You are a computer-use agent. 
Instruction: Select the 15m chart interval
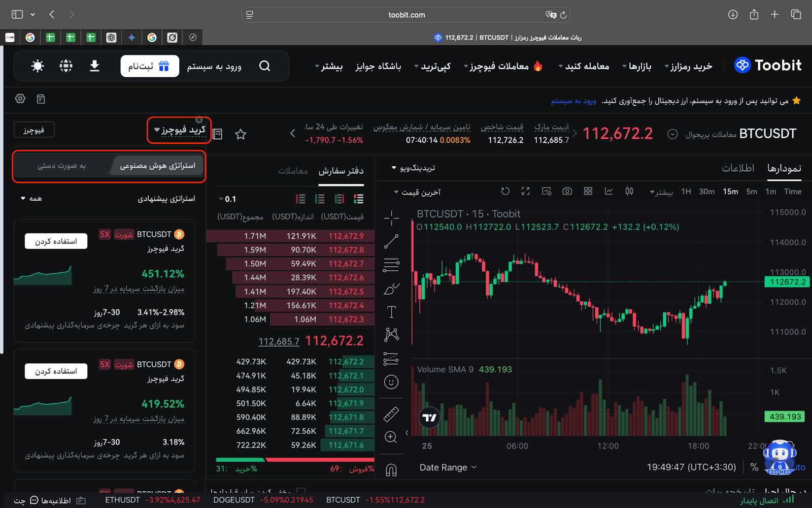[x=730, y=192]
